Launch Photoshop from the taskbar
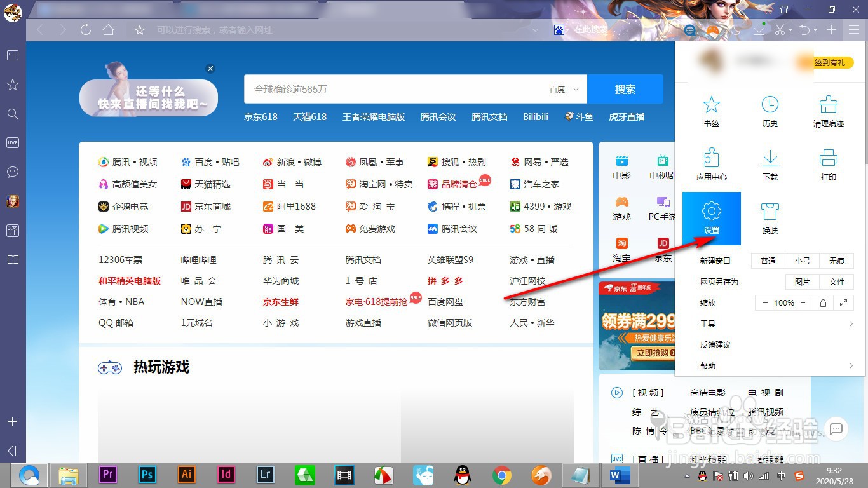This screenshot has width=868, height=488. pyautogui.click(x=147, y=475)
